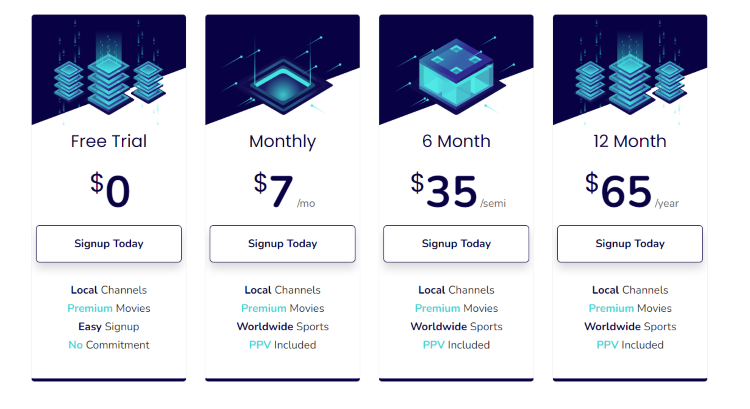The height and width of the screenshot is (409, 750).
Task: Select the Monthly plan title
Action: click(283, 141)
